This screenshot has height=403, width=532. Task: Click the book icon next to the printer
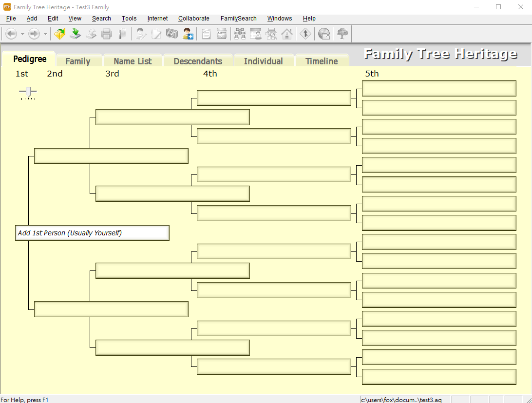click(x=122, y=34)
